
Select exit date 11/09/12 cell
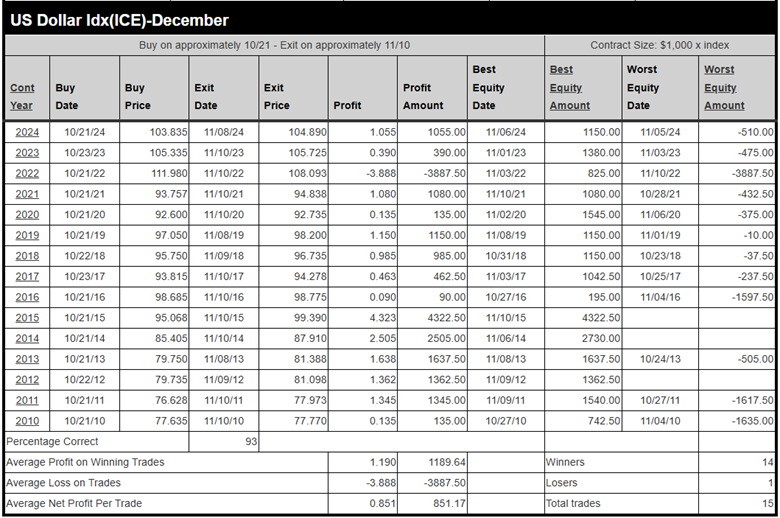coord(224,380)
